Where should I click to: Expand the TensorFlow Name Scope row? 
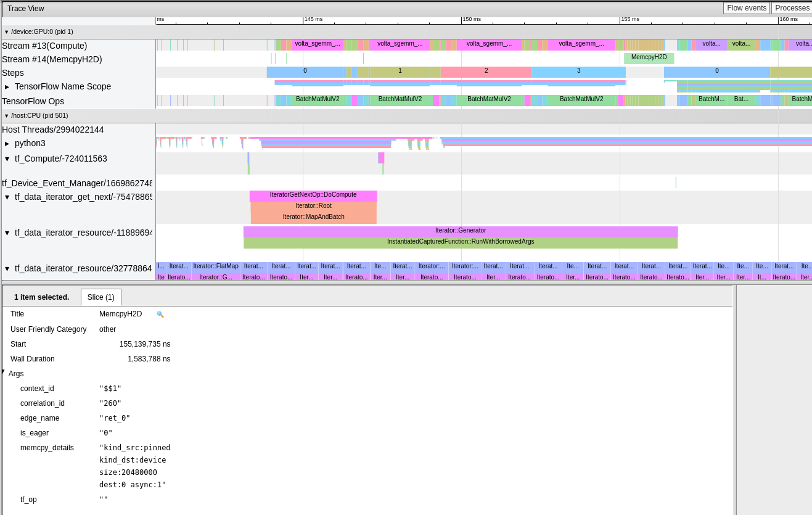[7, 86]
